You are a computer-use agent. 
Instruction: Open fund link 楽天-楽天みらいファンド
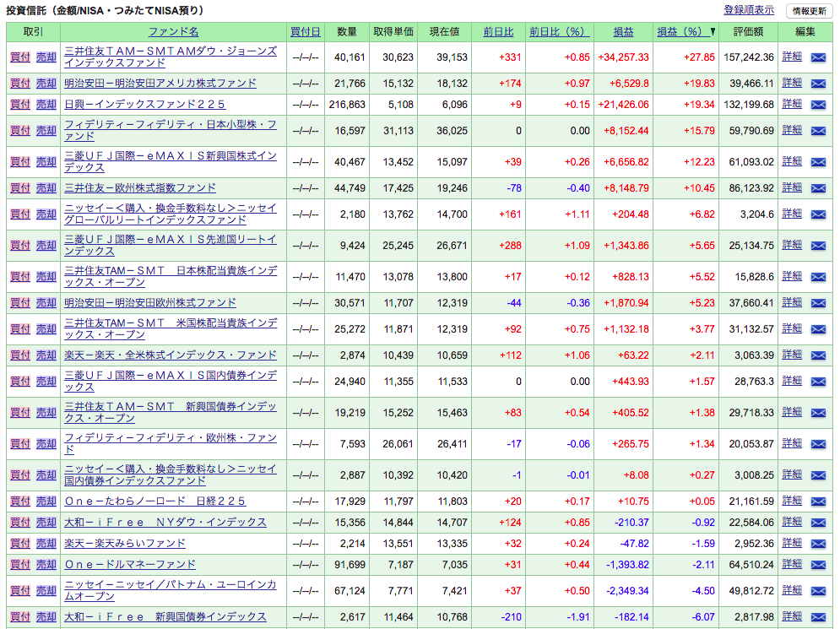click(125, 543)
